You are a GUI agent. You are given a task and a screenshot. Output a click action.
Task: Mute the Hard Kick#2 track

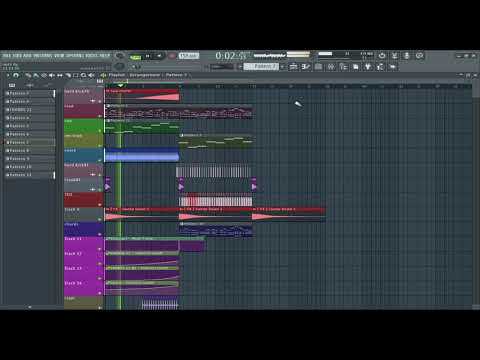(100, 175)
